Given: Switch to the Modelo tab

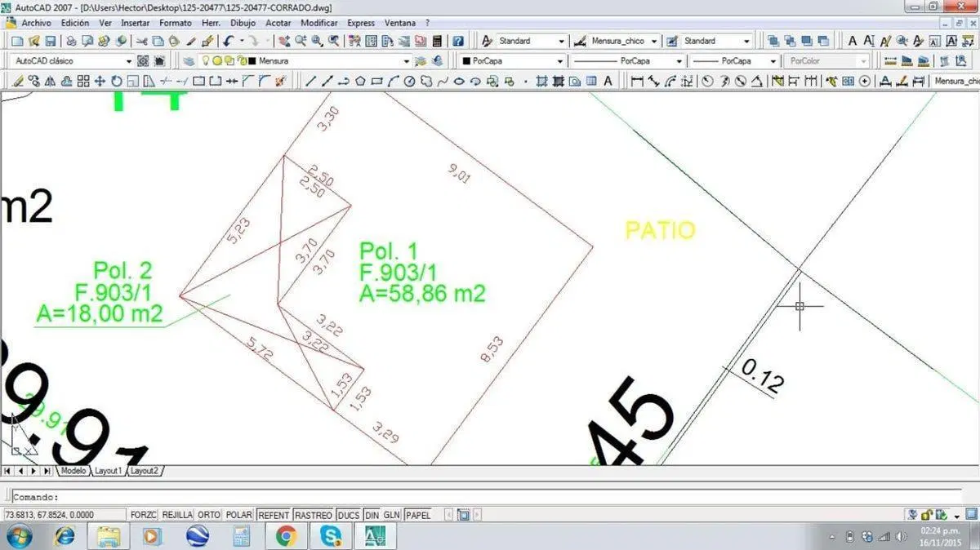Looking at the screenshot, I should (x=73, y=471).
